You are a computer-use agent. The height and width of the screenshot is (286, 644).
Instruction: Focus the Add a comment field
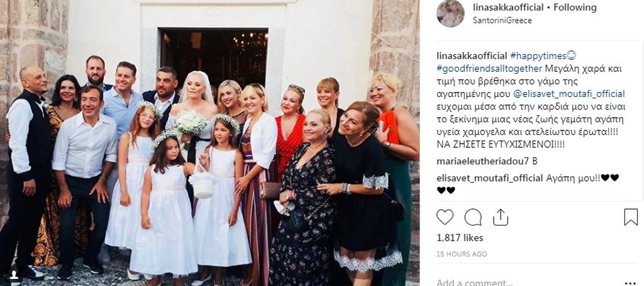(x=526, y=283)
